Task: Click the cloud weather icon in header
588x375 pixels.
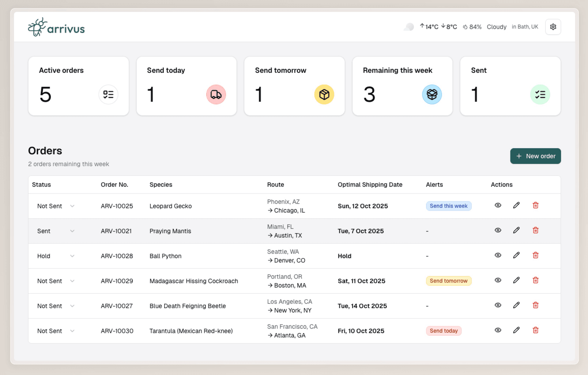Action: [408, 27]
